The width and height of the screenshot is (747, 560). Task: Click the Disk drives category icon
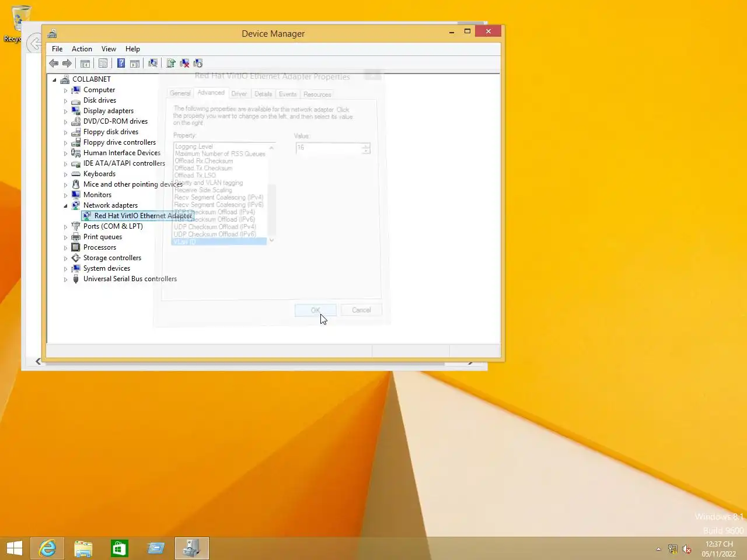76,100
